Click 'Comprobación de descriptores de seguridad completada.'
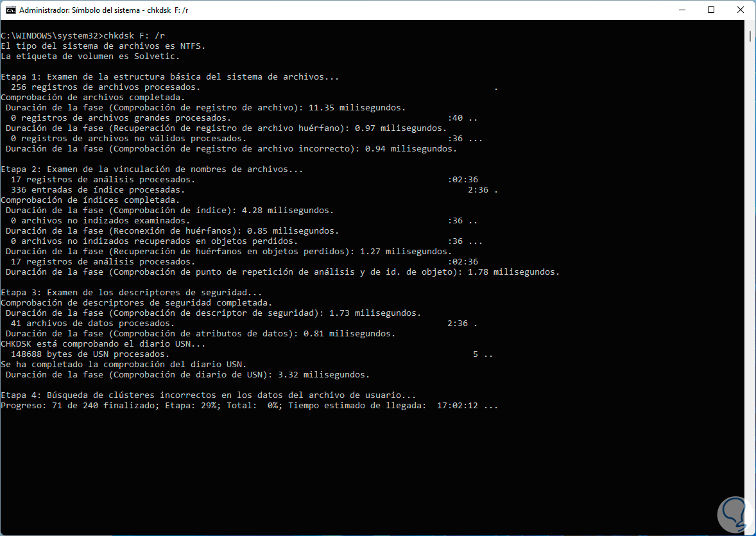This screenshot has height=536, width=756. 137,302
